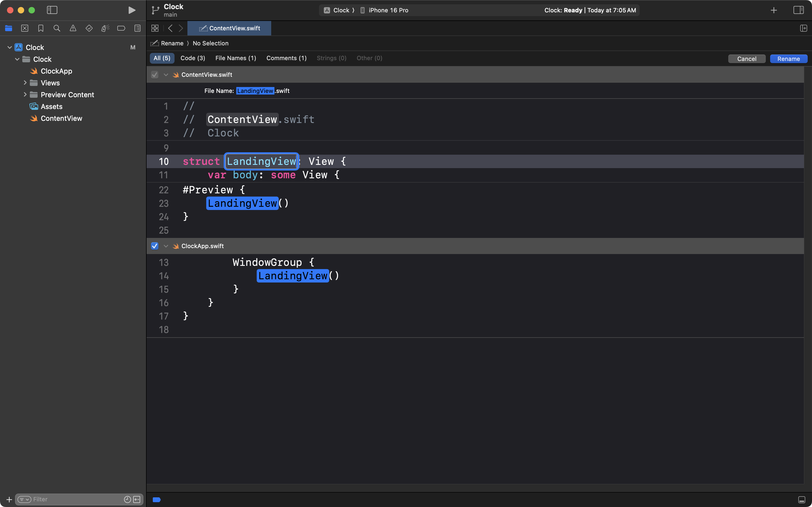
Task: Open the related items grid menu
Action: click(155, 28)
